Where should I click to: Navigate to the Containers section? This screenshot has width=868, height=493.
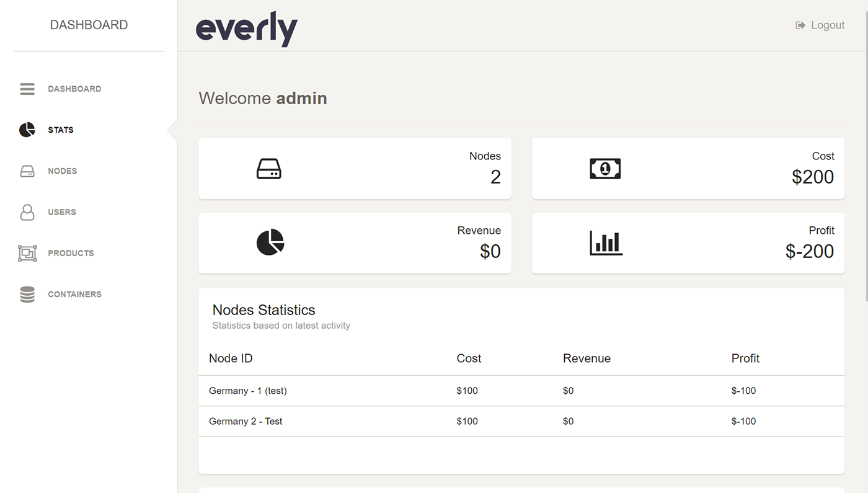(x=74, y=295)
